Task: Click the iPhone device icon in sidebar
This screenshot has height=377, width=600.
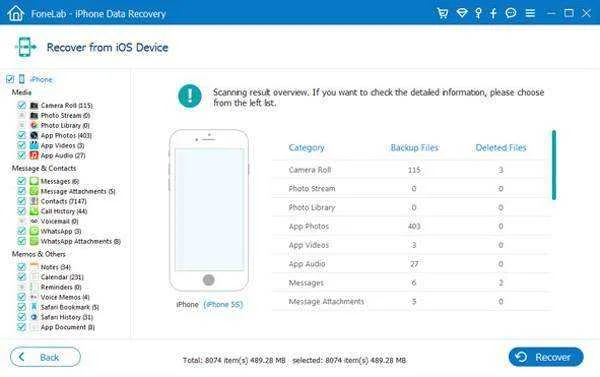Action: point(22,79)
